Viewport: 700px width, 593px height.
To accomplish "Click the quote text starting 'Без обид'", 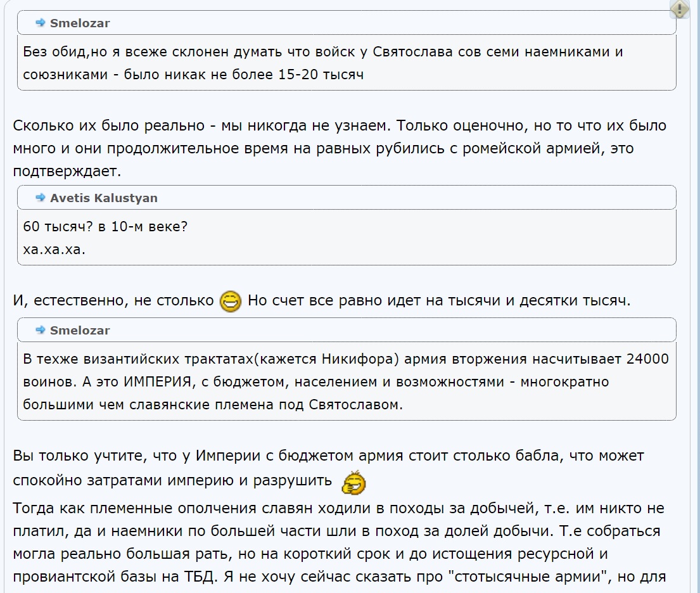I will click(323, 63).
